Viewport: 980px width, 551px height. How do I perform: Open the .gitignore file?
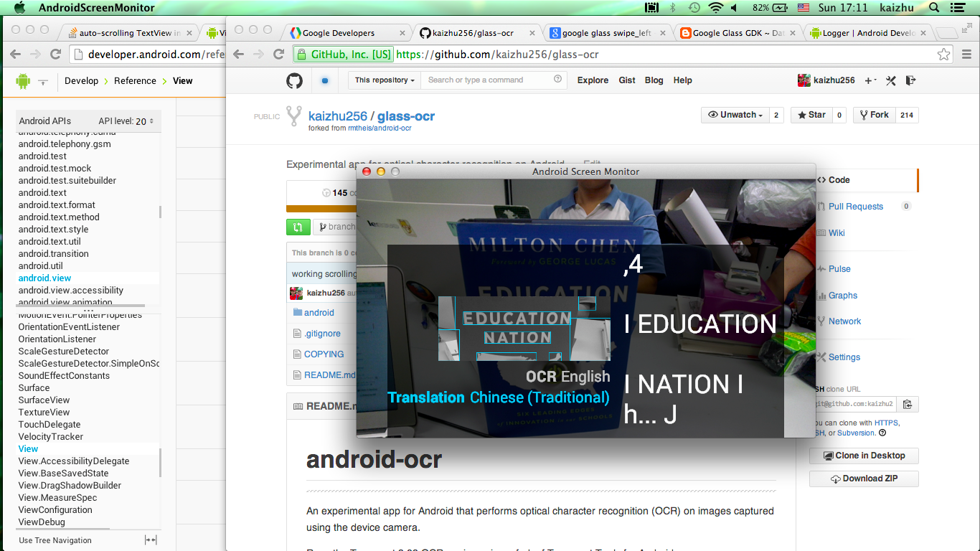tap(323, 334)
